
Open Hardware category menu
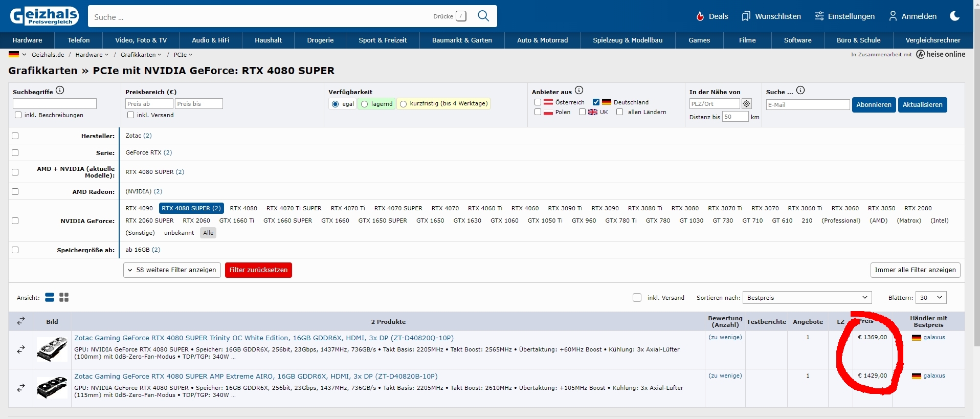[27, 40]
